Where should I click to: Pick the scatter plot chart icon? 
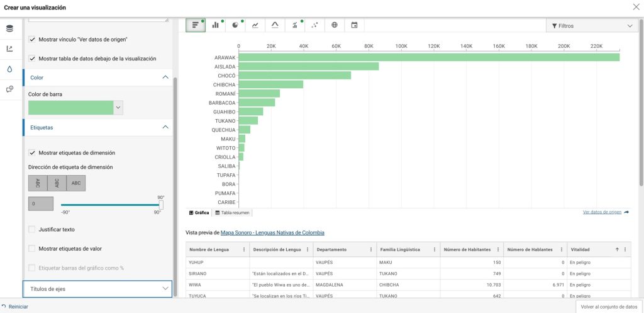314,25
